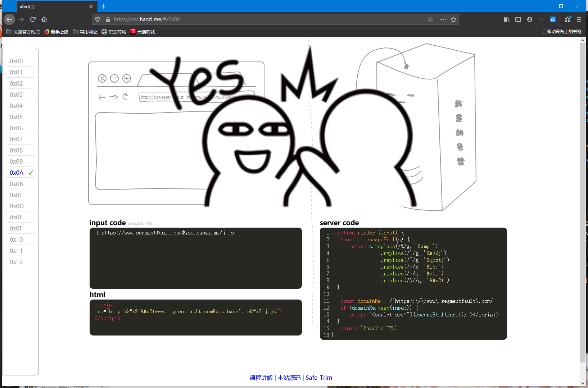Click the tracking protection shield icon
The image size is (588, 388).
[98, 19]
